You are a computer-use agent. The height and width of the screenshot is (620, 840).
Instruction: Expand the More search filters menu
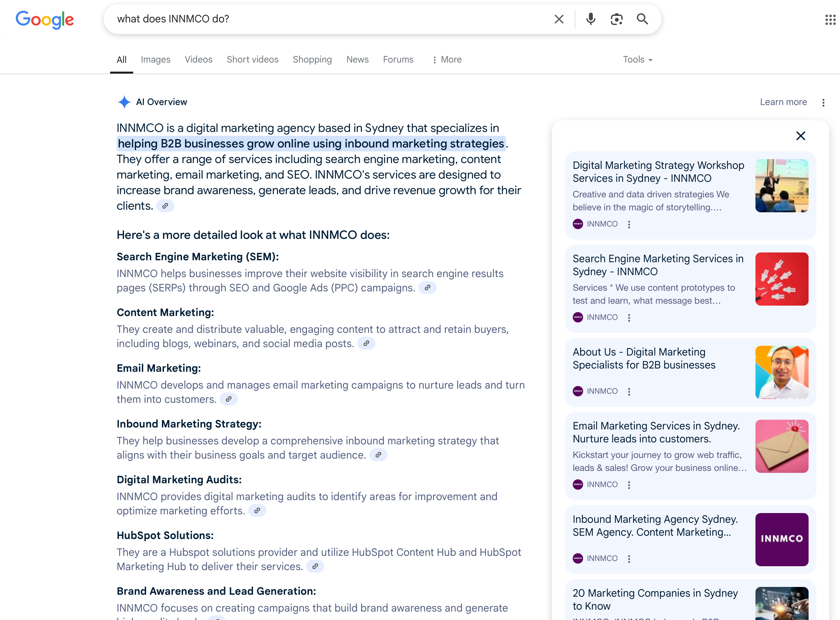[x=447, y=60]
